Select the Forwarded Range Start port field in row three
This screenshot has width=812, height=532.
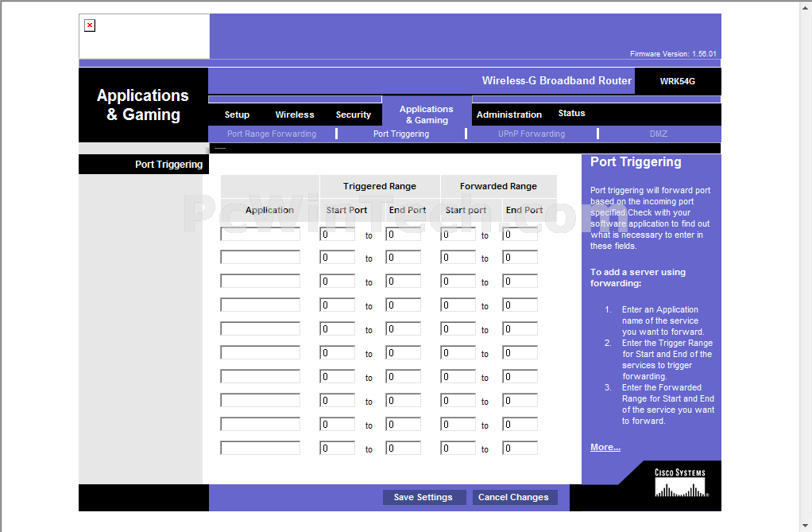pyautogui.click(x=458, y=282)
